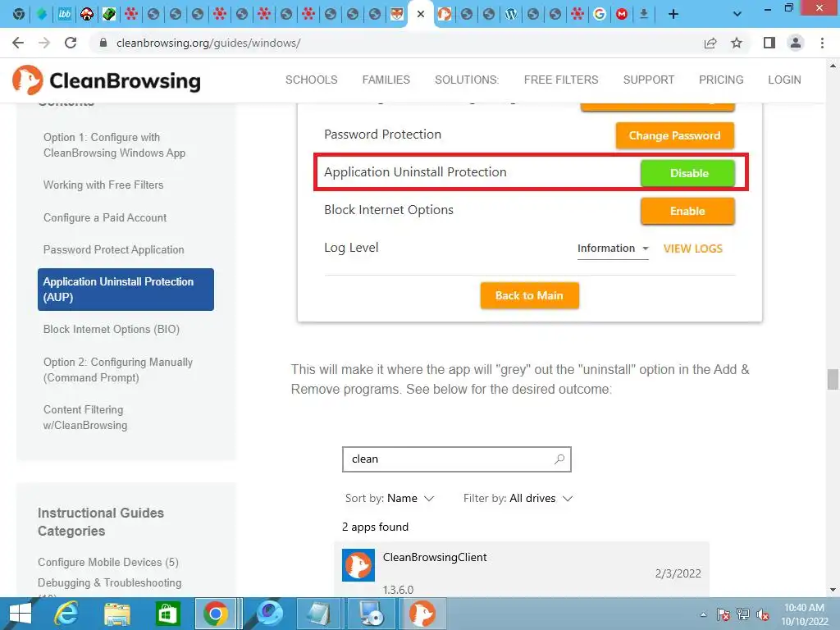Go to Option 2 Configuring Manually section
Image resolution: width=840 pixels, height=630 pixels.
pos(118,370)
